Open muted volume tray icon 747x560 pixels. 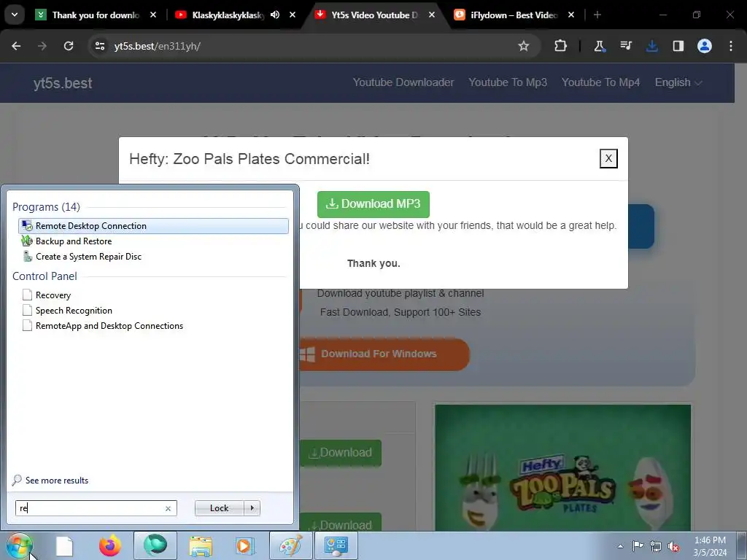pos(673,546)
